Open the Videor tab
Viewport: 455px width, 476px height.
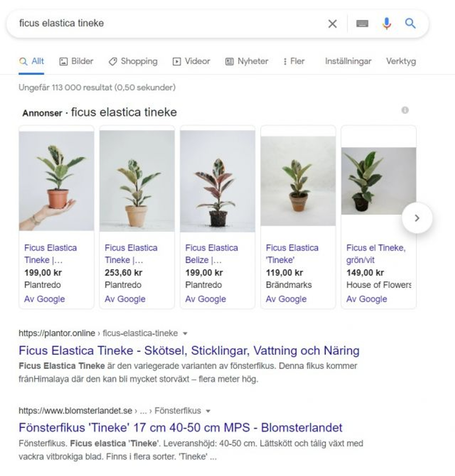(x=191, y=61)
